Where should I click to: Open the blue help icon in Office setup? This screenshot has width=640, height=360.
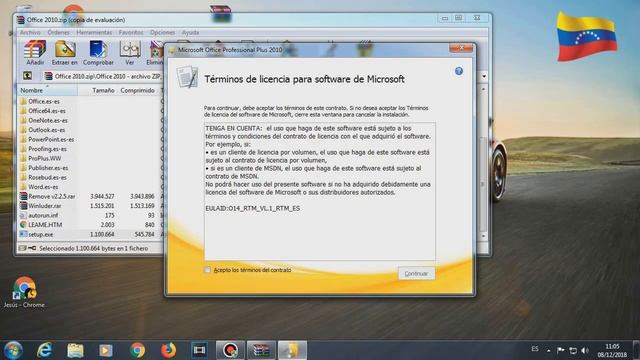click(459, 71)
